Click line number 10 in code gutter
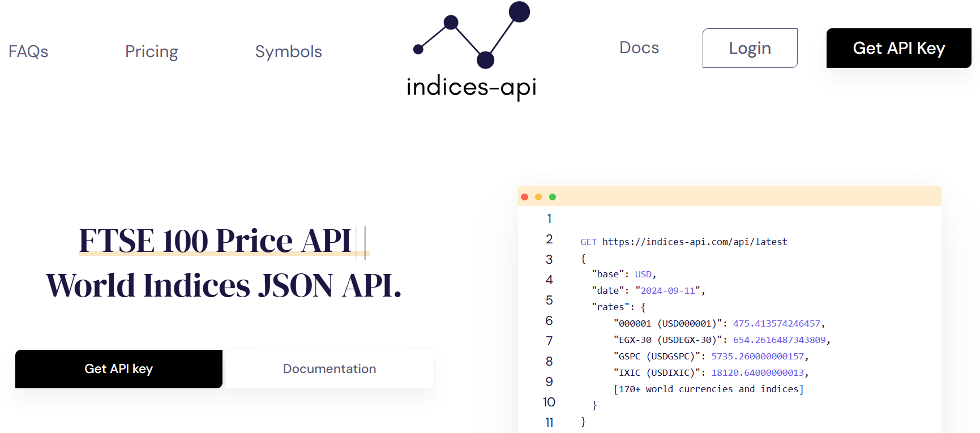The height and width of the screenshot is (433, 980). [549, 402]
